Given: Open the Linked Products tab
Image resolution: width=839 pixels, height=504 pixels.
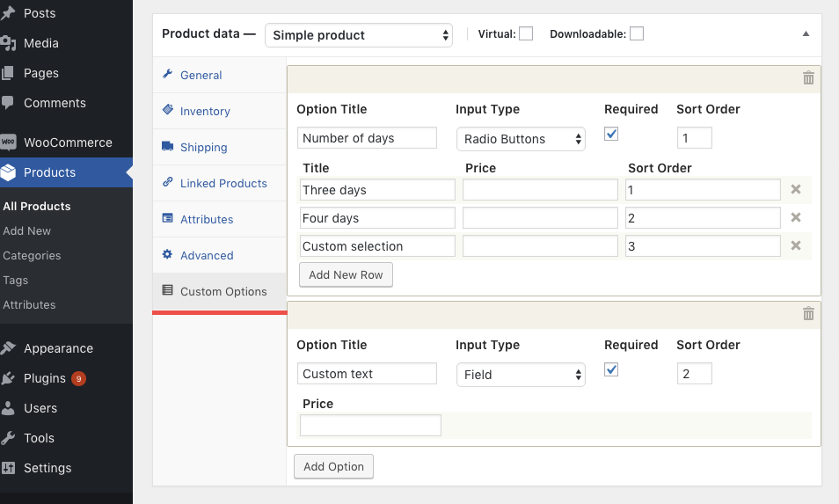Looking at the screenshot, I should point(223,184).
